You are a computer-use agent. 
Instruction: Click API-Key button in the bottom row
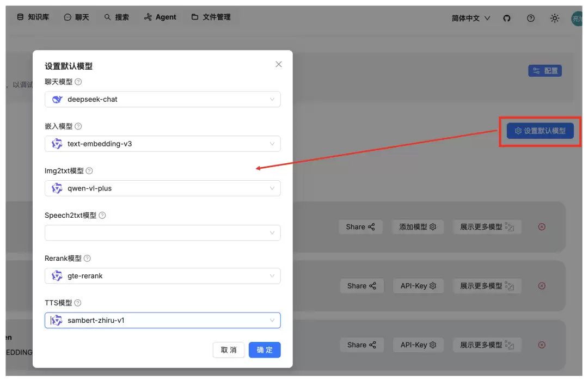(418, 345)
